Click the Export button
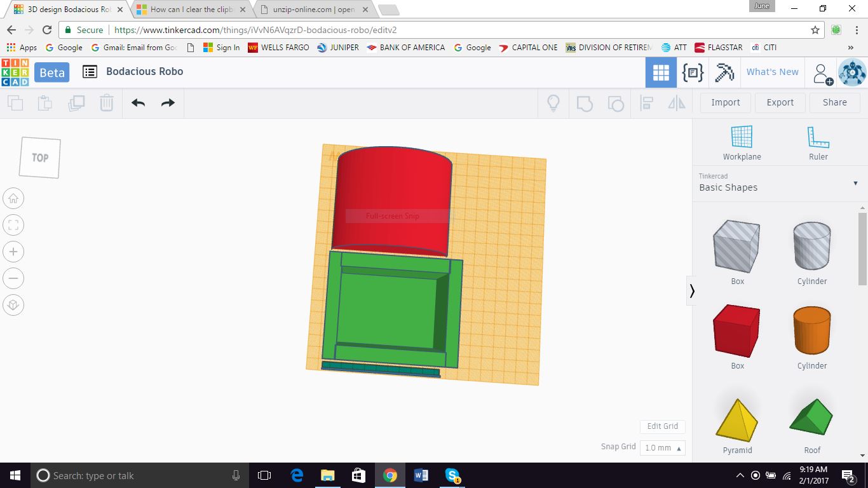868x488 pixels. [x=780, y=102]
